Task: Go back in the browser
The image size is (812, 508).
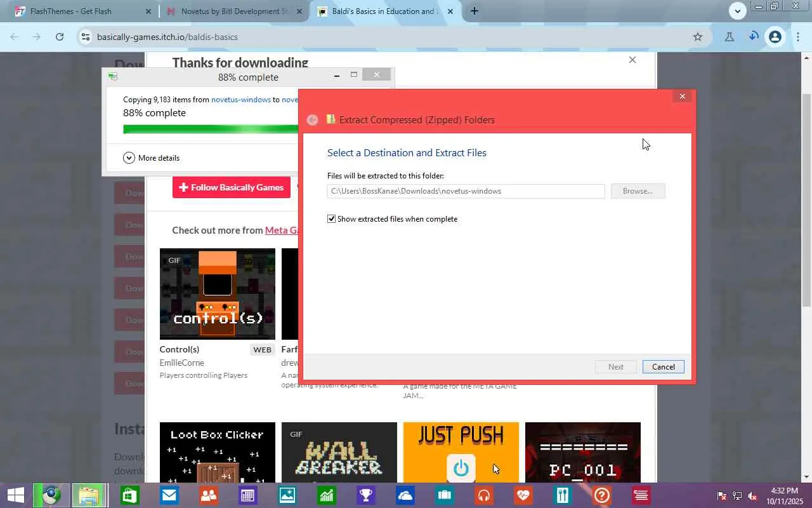Action: [15, 37]
